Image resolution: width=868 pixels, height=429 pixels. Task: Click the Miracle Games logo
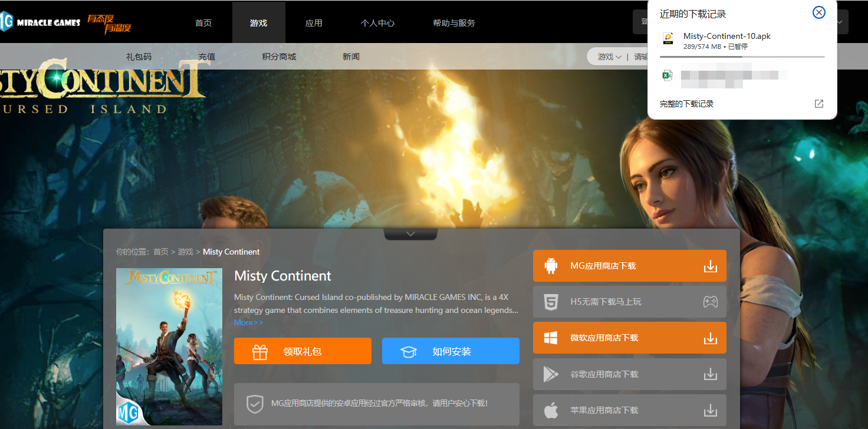(40, 22)
